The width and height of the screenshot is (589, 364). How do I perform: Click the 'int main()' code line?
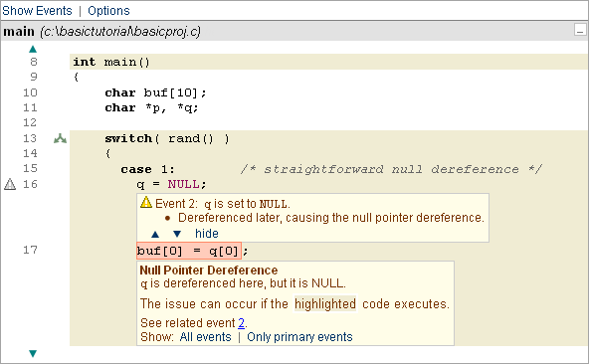click(x=111, y=62)
